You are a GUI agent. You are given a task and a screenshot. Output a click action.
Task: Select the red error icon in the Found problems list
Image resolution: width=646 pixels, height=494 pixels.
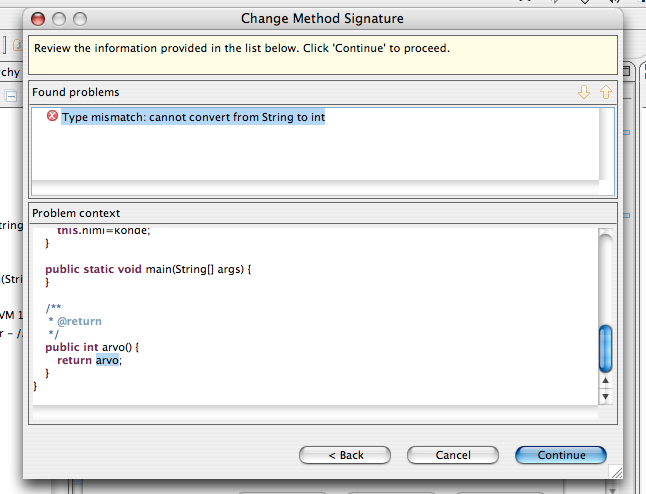52,116
